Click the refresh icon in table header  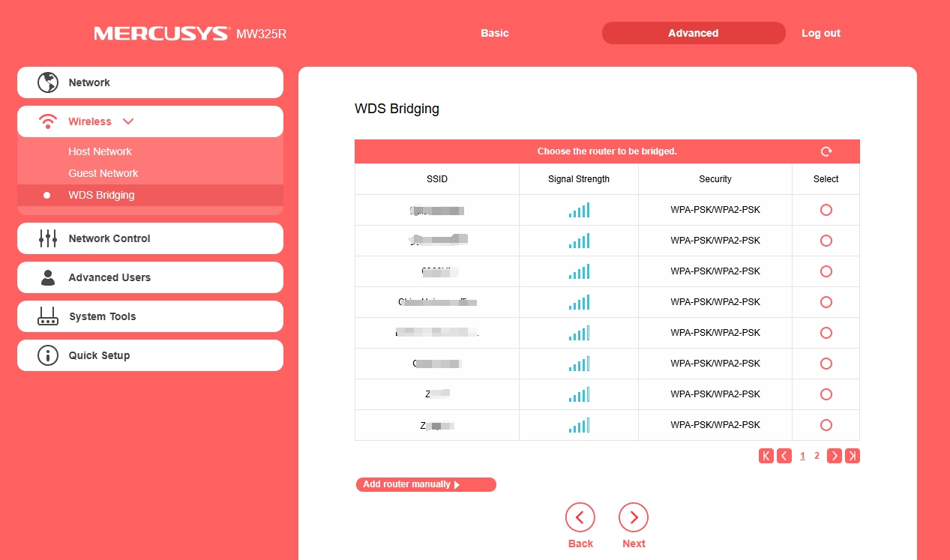click(826, 151)
